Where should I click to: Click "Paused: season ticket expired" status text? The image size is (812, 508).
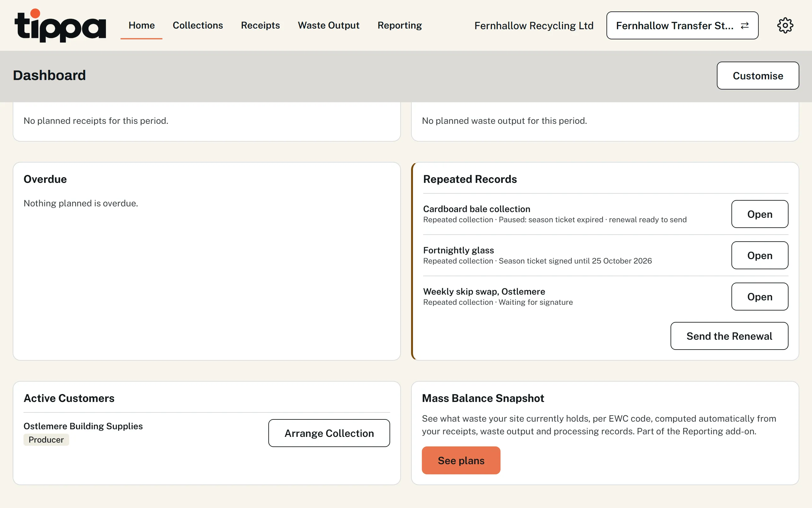(x=551, y=219)
